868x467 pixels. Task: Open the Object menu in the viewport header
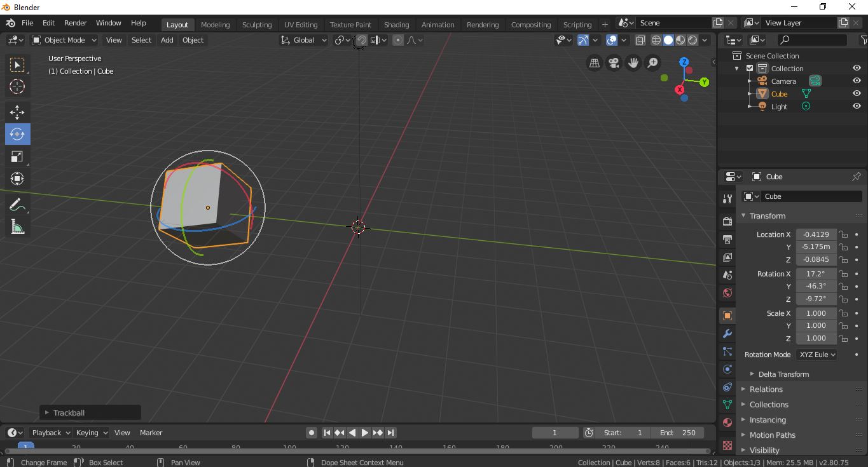tap(193, 39)
